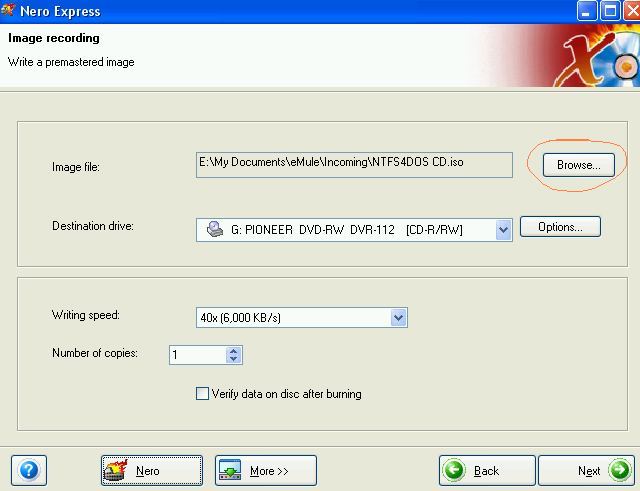640x491 pixels.
Task: Click the Number of copies label
Action: click(95, 353)
